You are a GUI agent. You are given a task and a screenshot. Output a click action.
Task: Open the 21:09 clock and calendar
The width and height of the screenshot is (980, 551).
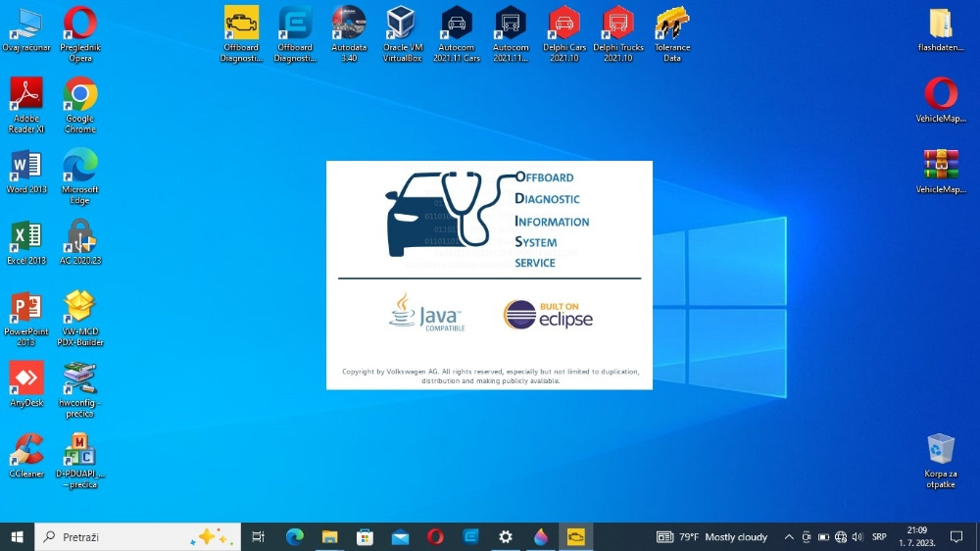click(917, 536)
